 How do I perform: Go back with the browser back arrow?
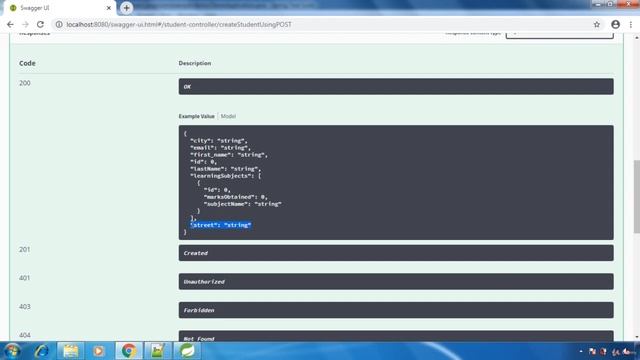coord(10,24)
